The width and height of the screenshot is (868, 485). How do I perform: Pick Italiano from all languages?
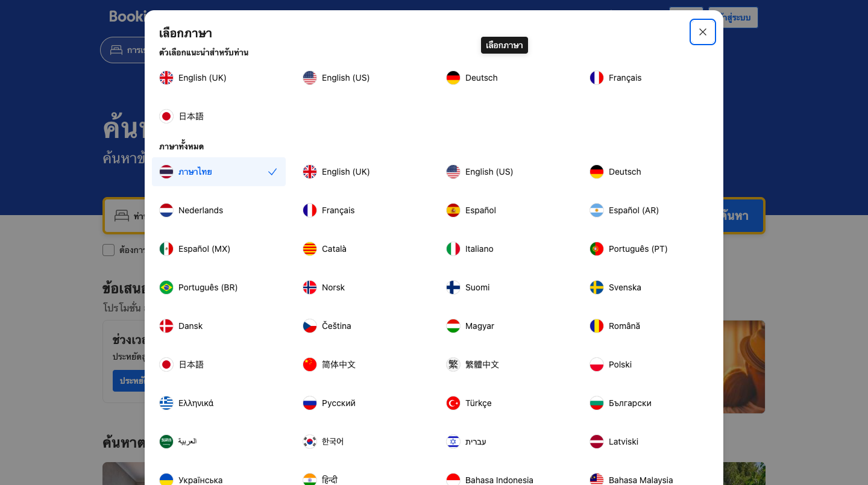pyautogui.click(x=479, y=249)
